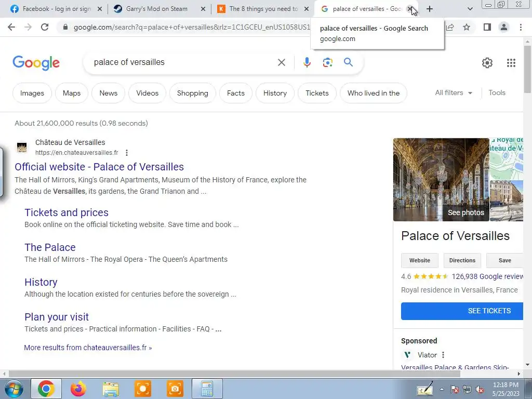This screenshot has width=532, height=399.
Task: Open a new browser tab
Action: (430, 9)
